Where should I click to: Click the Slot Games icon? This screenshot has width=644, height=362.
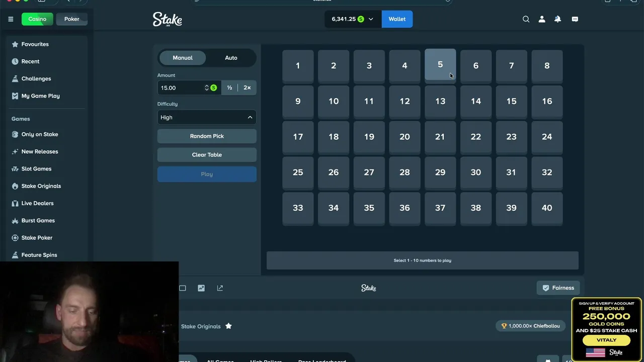coord(15,169)
